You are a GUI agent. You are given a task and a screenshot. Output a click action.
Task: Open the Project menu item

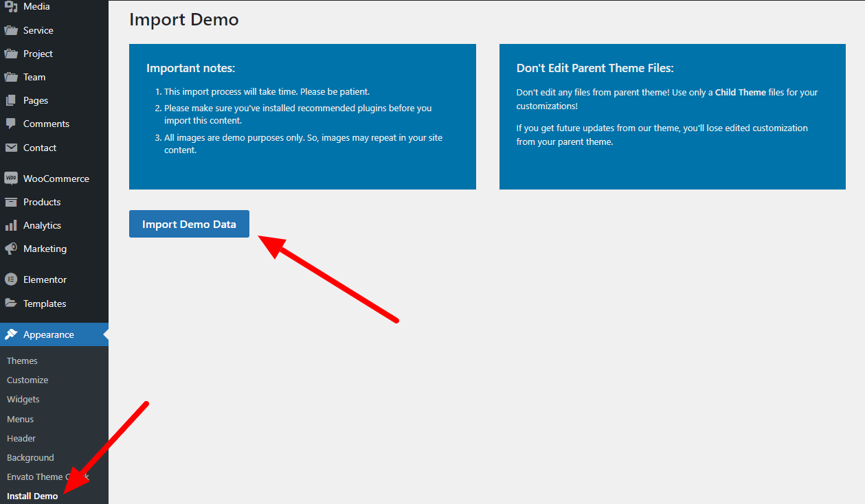pos(38,54)
